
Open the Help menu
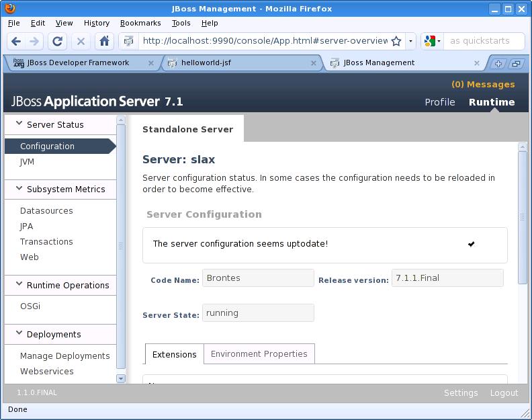pos(210,23)
